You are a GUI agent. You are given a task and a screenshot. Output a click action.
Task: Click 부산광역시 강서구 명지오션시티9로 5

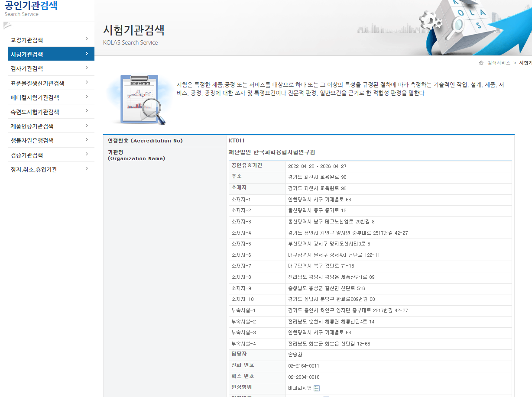(x=329, y=244)
